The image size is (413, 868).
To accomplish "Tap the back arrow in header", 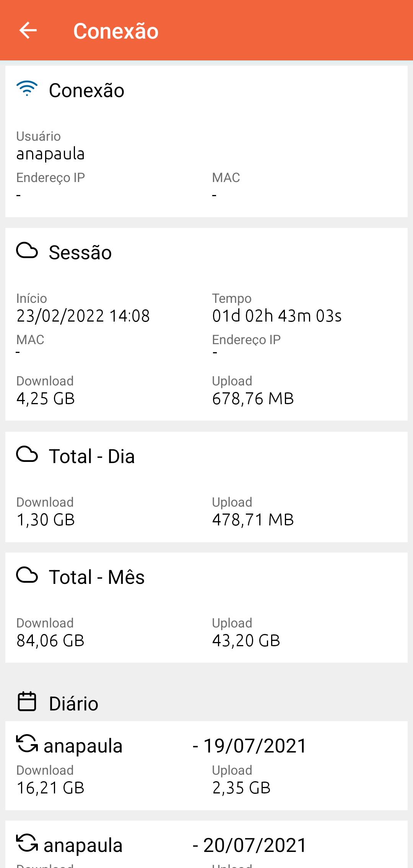I will (x=28, y=30).
